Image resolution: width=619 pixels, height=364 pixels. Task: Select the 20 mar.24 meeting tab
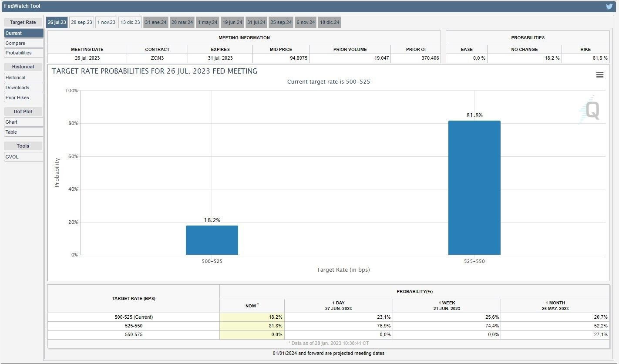182,22
